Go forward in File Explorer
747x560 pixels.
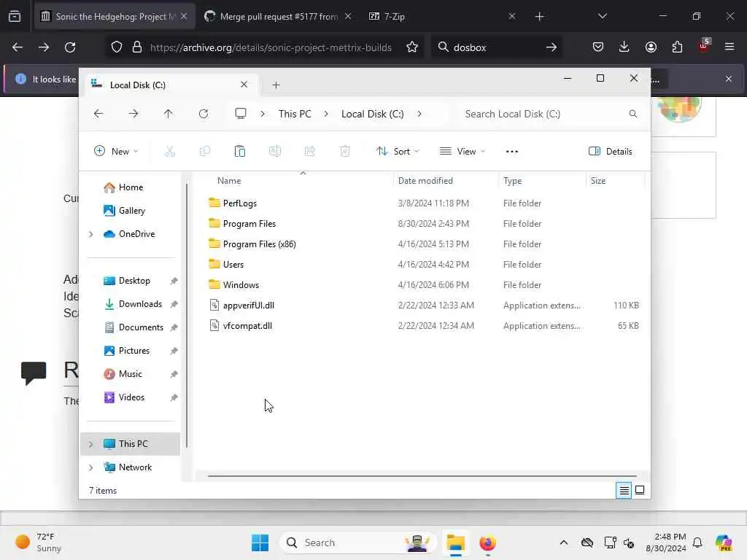133,114
